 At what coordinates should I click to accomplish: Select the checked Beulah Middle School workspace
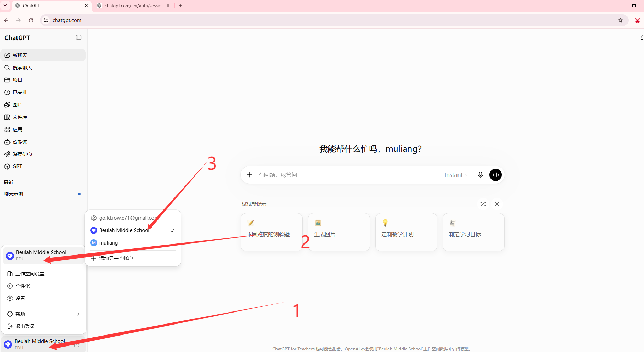click(x=133, y=230)
